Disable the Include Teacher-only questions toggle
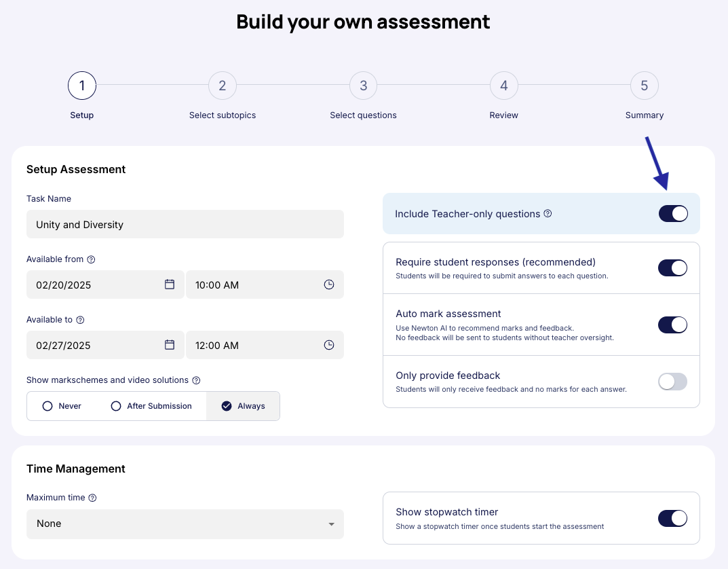The height and width of the screenshot is (569, 728). click(672, 213)
